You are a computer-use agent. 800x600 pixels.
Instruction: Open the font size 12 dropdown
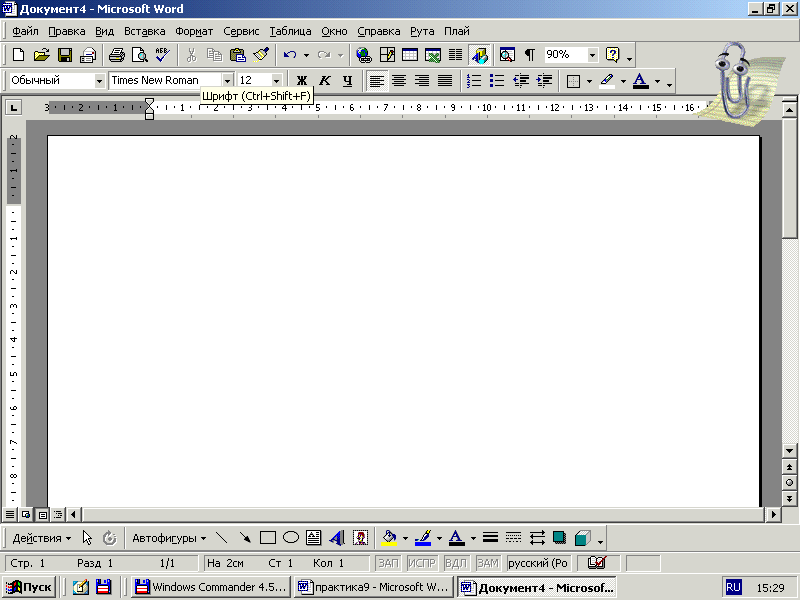point(276,81)
